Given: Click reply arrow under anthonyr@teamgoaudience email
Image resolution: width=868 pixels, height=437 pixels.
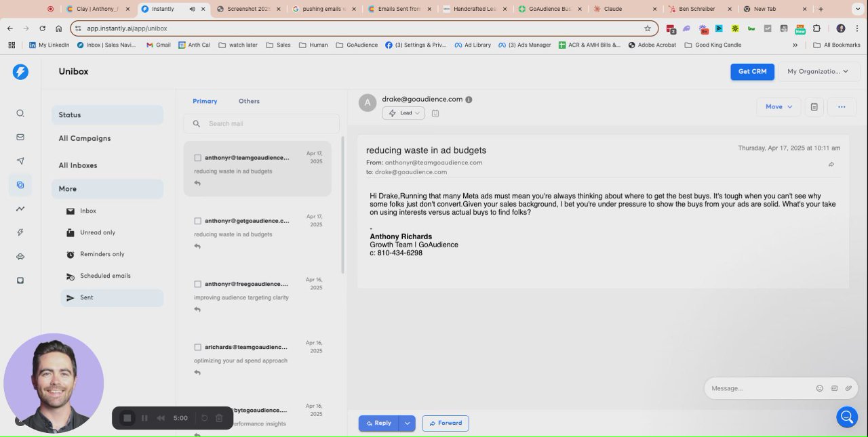Looking at the screenshot, I should (197, 183).
